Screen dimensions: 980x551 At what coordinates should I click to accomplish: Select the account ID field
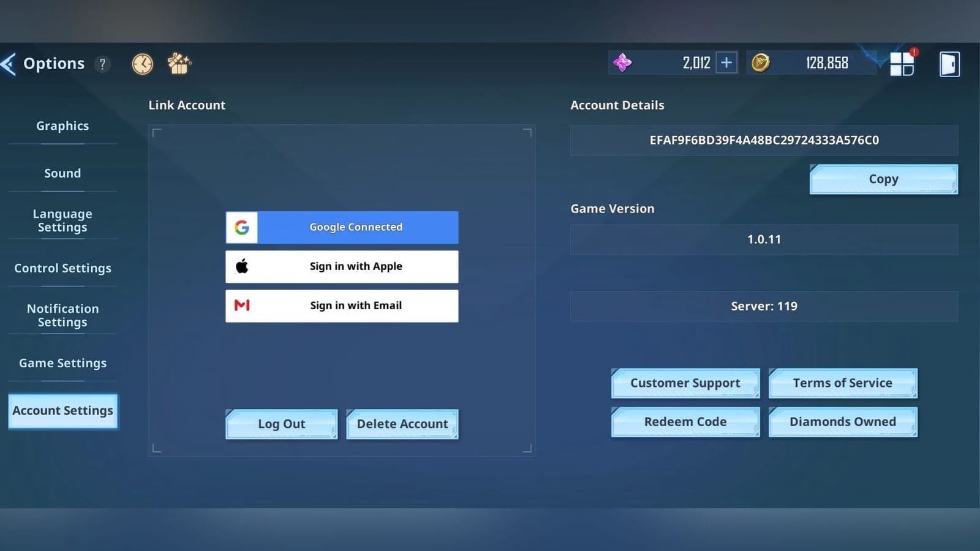(764, 140)
